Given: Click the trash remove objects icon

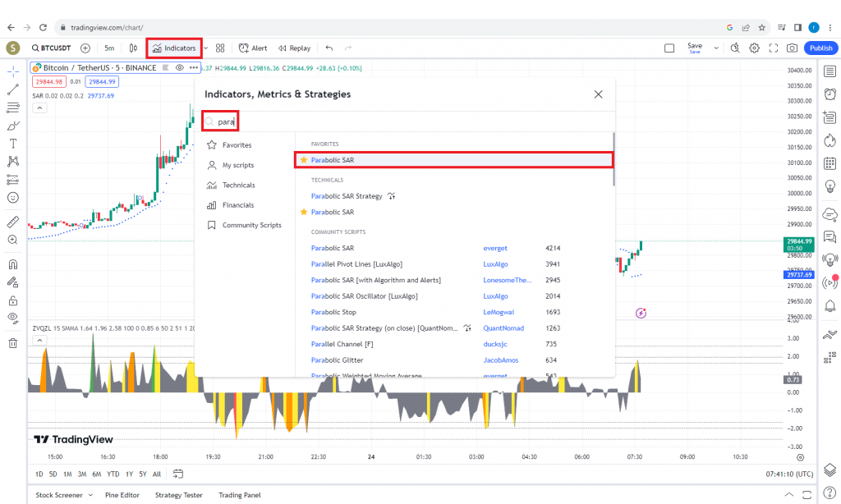Looking at the screenshot, I should click(13, 343).
